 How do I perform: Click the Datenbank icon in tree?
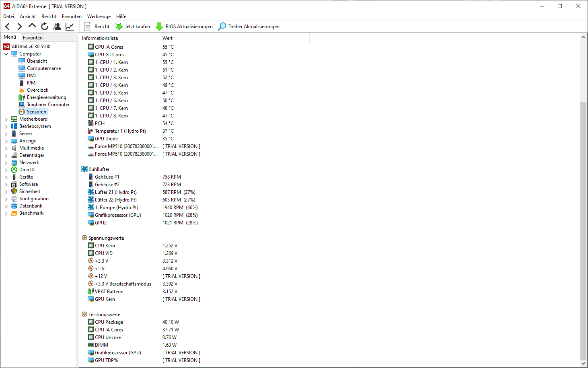14,206
